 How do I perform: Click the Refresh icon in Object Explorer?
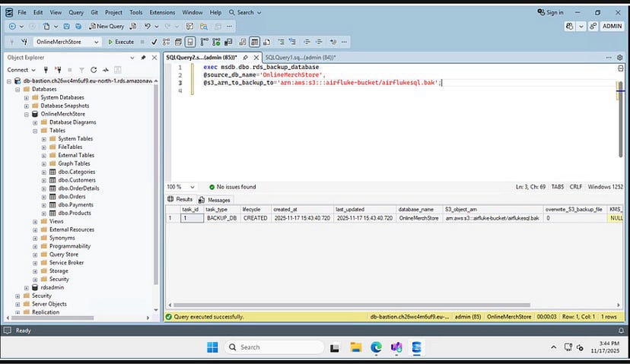click(x=94, y=70)
